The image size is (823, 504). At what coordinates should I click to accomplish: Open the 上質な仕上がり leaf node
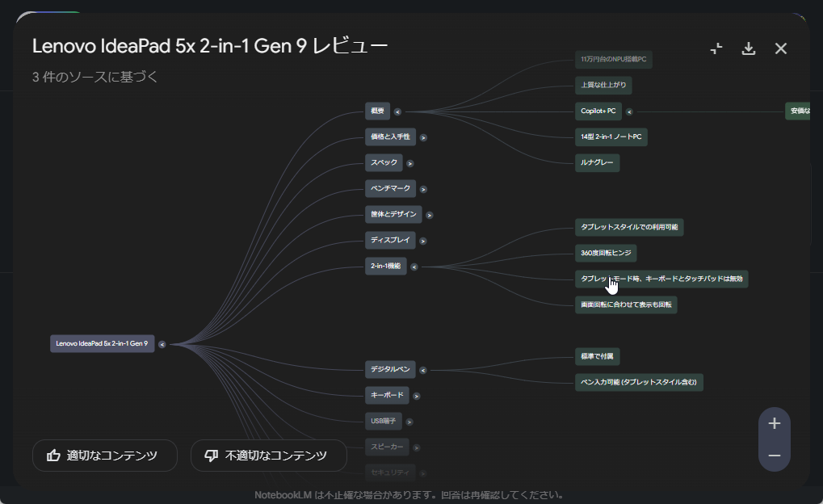603,85
